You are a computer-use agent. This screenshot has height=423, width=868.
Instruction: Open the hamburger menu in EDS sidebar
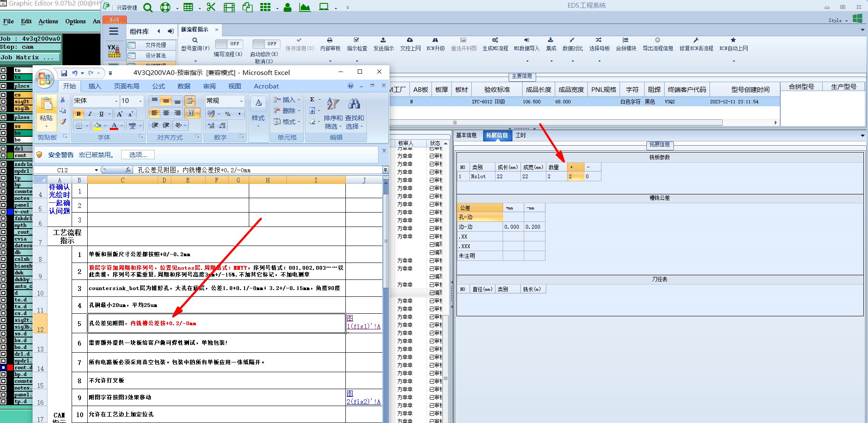point(114,31)
